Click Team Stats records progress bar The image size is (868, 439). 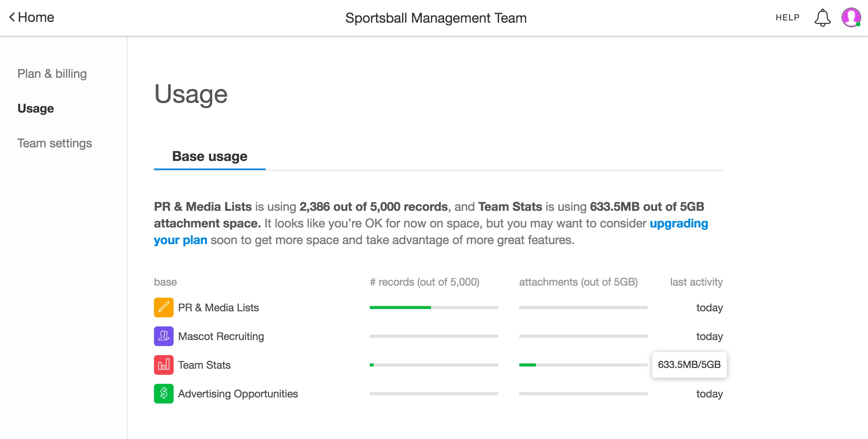point(434,365)
